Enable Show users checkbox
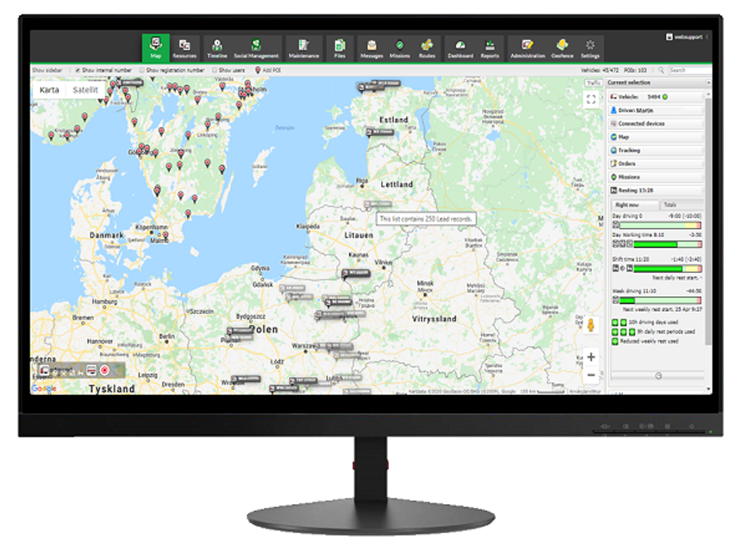Screen dimensions: 747x560 pyautogui.click(x=214, y=70)
